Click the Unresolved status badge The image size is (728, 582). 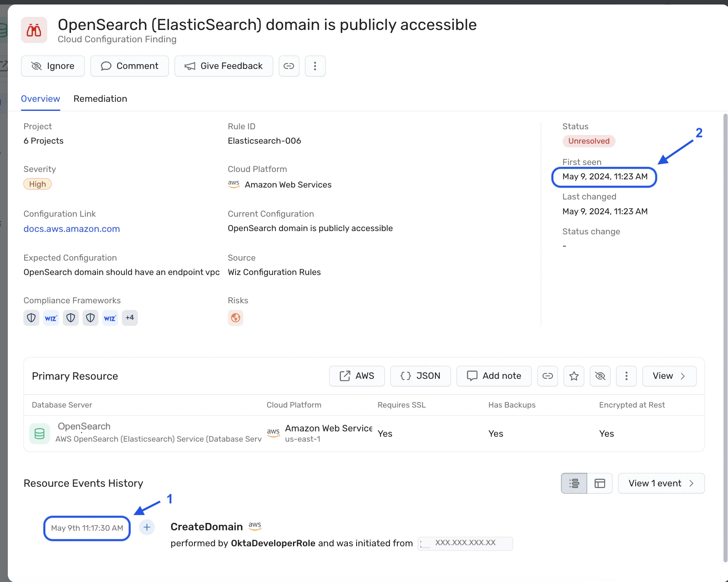[x=588, y=141]
